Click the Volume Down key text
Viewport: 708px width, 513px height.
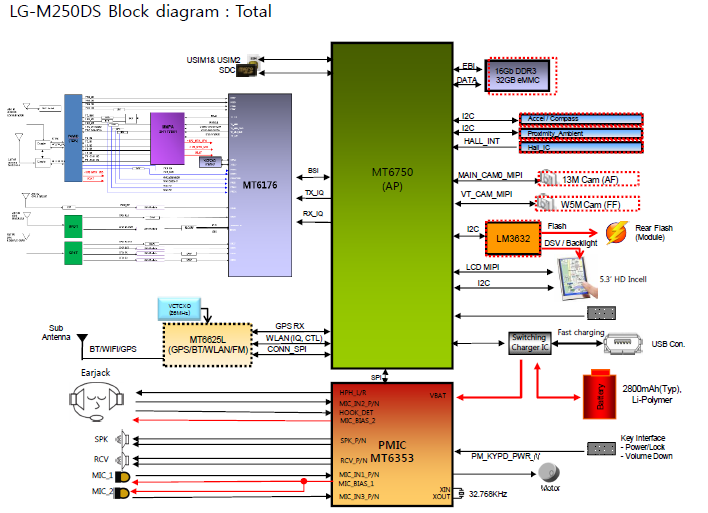tap(647, 456)
